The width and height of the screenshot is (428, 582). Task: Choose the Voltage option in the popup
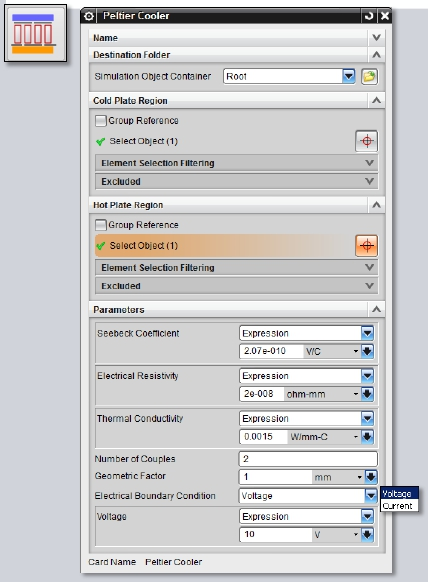[399, 494]
